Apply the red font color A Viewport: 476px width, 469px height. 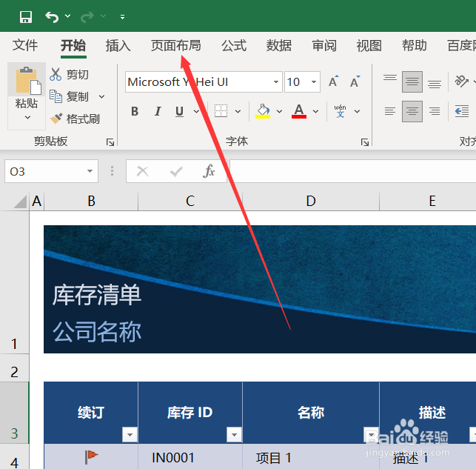tap(299, 111)
